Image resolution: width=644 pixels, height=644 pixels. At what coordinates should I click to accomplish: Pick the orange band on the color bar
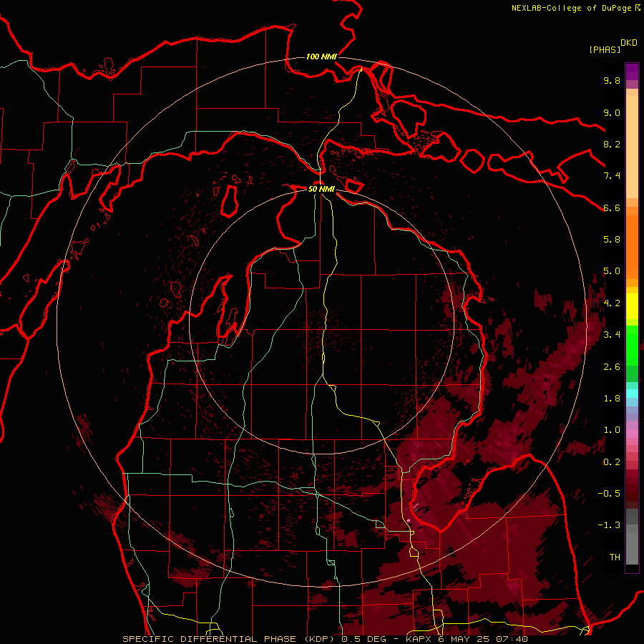click(x=632, y=246)
